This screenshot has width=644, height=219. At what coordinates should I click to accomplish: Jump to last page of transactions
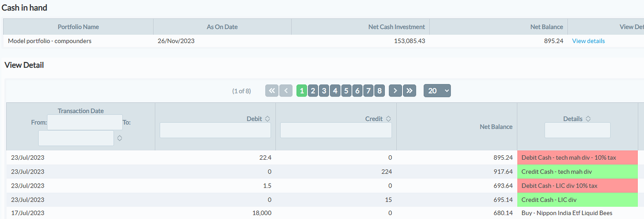pos(410,91)
